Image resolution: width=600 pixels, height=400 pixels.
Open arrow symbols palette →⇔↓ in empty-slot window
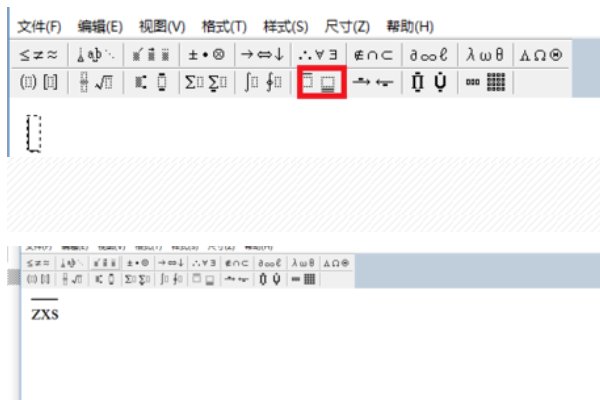pos(262,55)
